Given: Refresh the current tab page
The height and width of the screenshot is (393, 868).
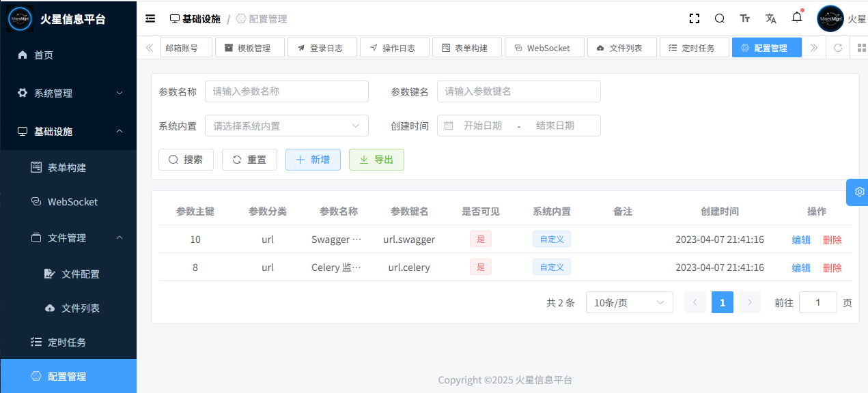Looking at the screenshot, I should [x=838, y=48].
